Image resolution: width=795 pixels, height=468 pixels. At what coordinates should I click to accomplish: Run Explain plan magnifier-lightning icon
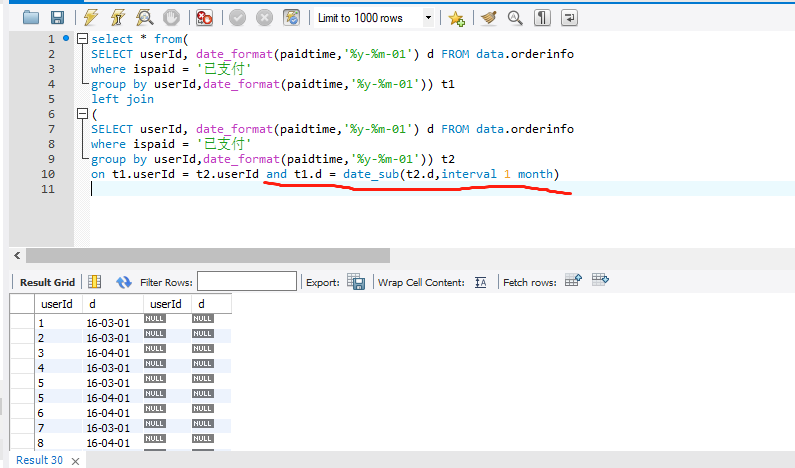(144, 18)
